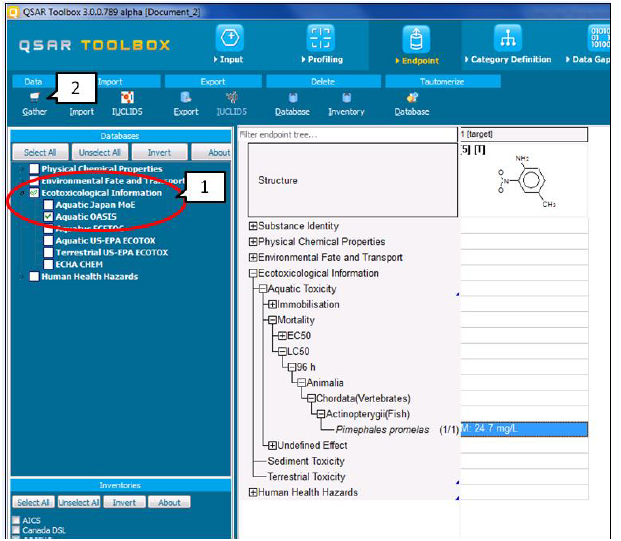This screenshot has width=621, height=541.
Task: Click the 1 [target] column header
Action: coord(524,134)
